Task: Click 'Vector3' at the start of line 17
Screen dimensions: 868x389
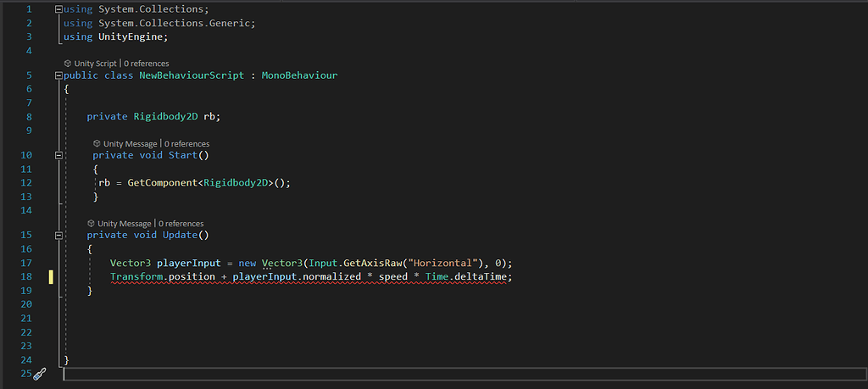Action: [x=131, y=263]
